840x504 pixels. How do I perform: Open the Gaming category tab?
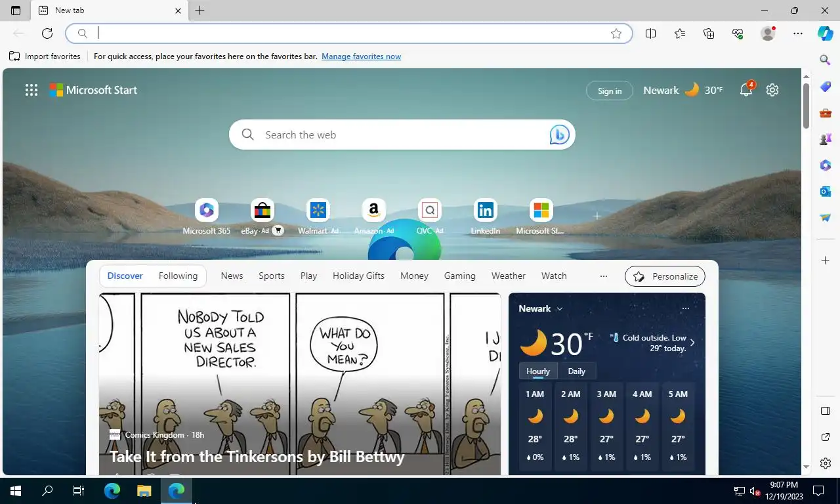459,276
